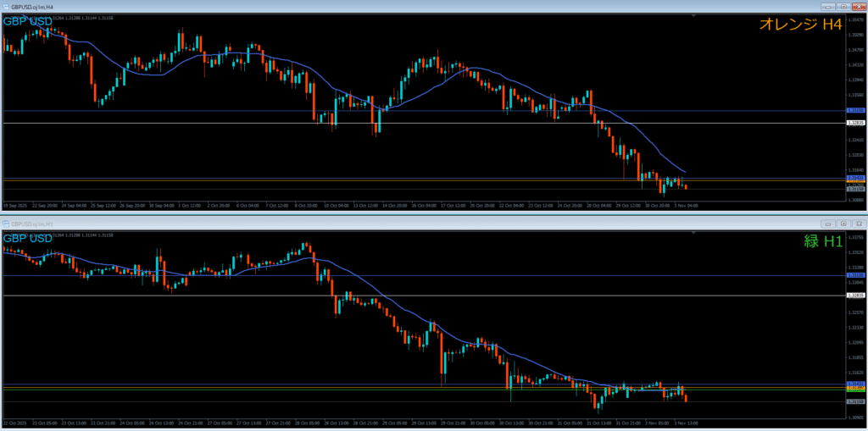Click 1.32570 on the H1 price scale

pos(855,312)
